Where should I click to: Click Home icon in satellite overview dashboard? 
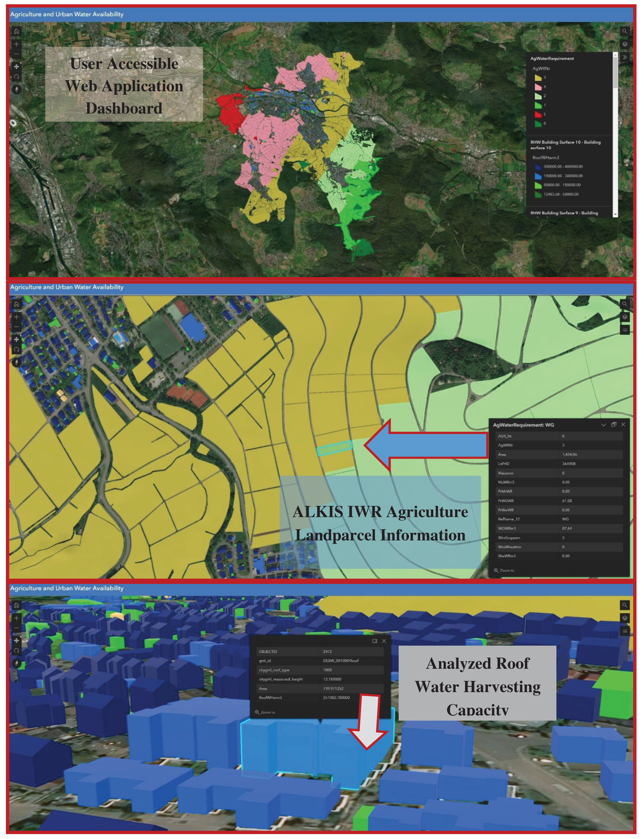[16, 31]
